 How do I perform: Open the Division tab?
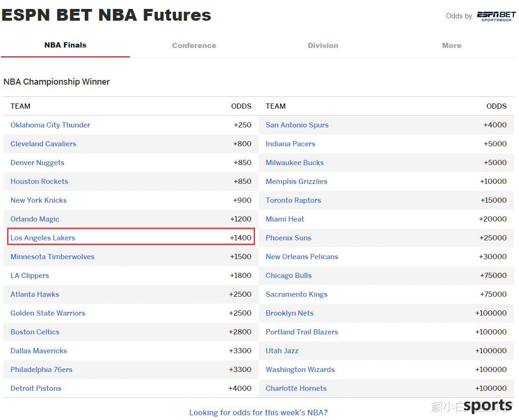point(323,45)
